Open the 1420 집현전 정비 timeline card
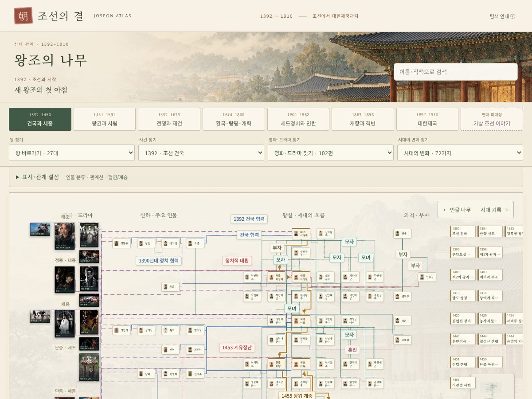The width and height of the screenshot is (532, 399). point(464,318)
